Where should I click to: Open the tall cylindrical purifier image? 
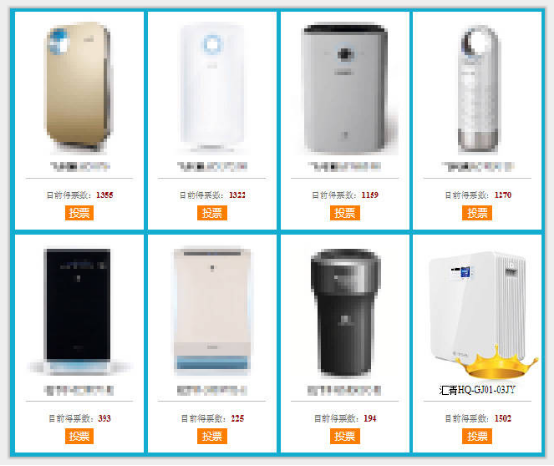[x=478, y=89]
